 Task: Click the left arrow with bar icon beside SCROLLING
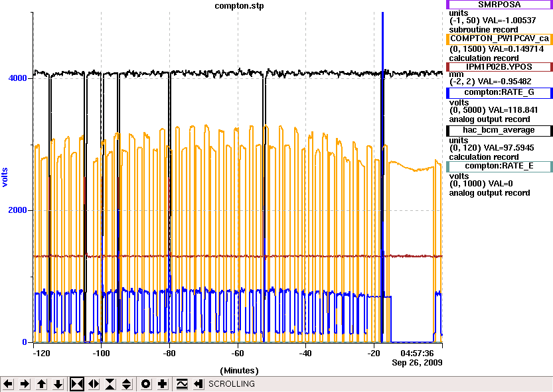click(x=198, y=384)
